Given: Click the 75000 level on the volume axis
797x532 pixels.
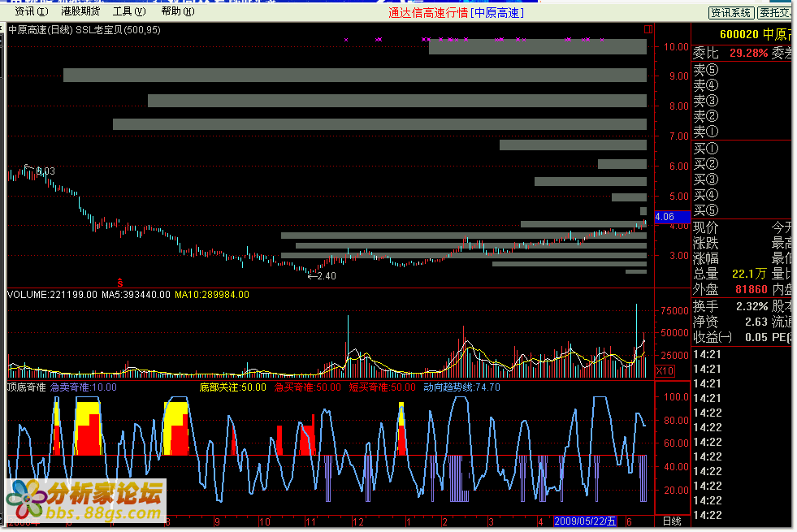Looking at the screenshot, I should pyautogui.click(x=674, y=311).
